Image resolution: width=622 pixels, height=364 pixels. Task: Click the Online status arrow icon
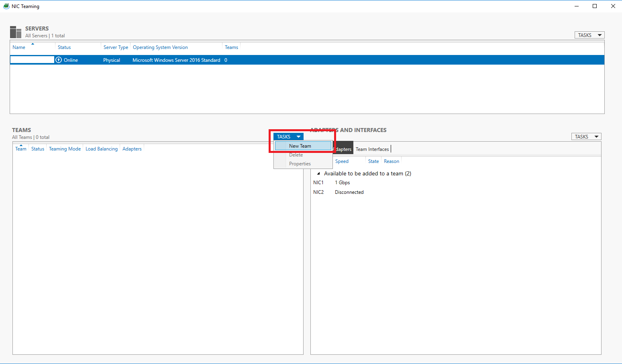point(59,60)
